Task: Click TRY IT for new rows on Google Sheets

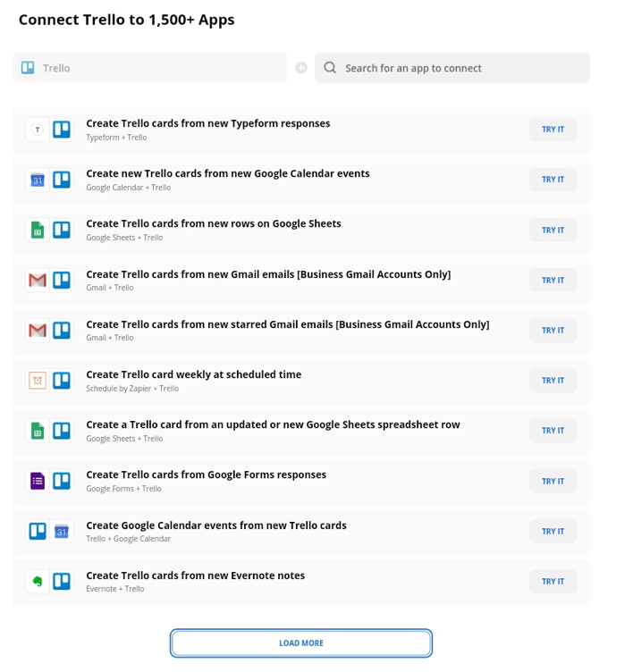Action: [x=553, y=231]
